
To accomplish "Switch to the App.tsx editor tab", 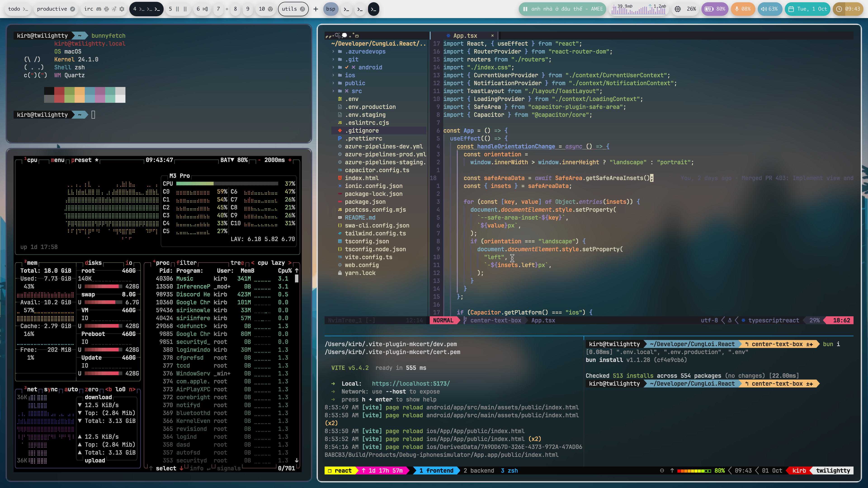I will [x=465, y=36].
